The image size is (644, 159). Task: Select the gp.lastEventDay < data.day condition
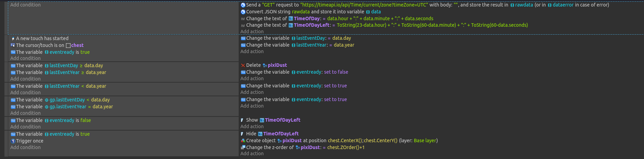tap(60, 100)
